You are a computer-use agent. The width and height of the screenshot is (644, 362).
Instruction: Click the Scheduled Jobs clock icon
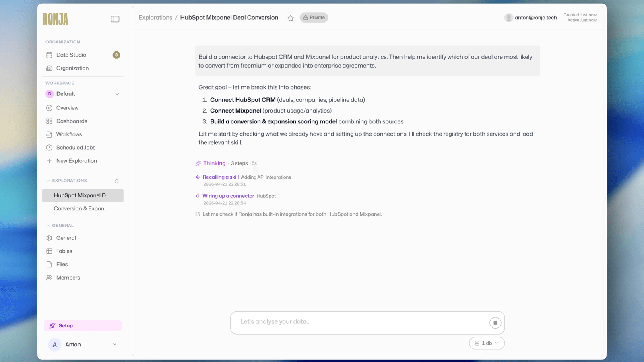click(x=49, y=148)
